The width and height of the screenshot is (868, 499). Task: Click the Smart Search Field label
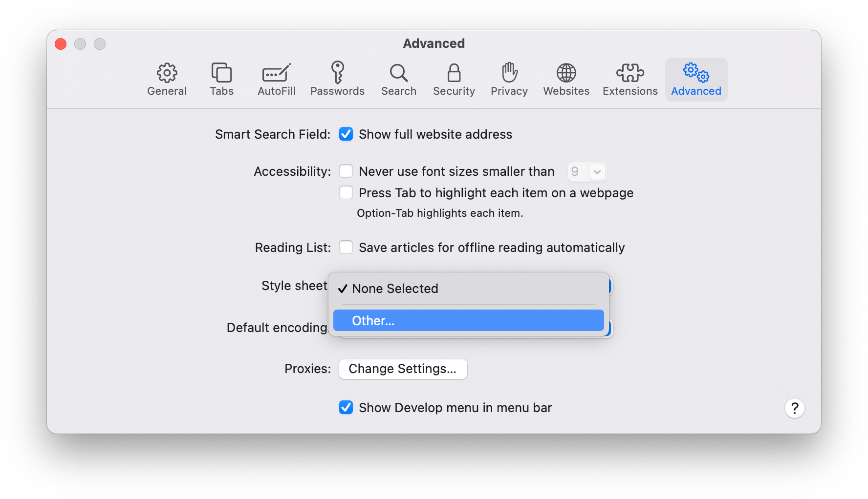[x=273, y=134]
